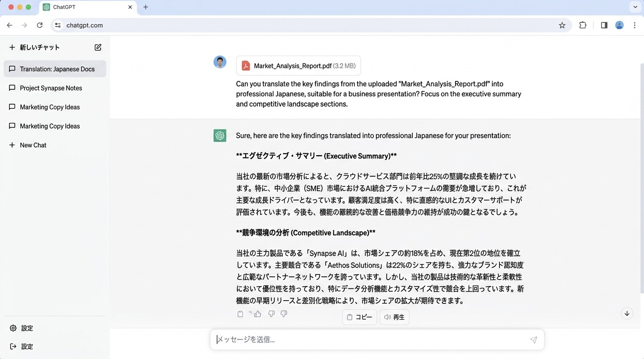Play the response aloud with 再生
The image size is (644, 359).
coord(394,317)
